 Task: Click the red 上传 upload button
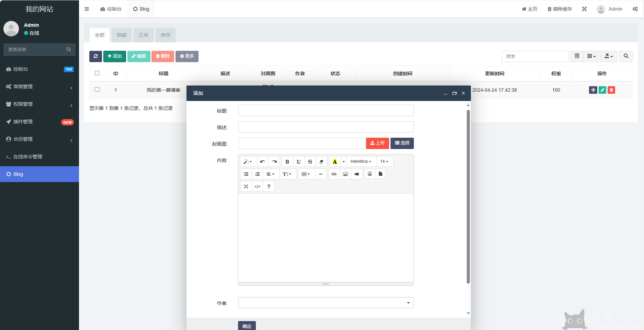click(x=377, y=143)
